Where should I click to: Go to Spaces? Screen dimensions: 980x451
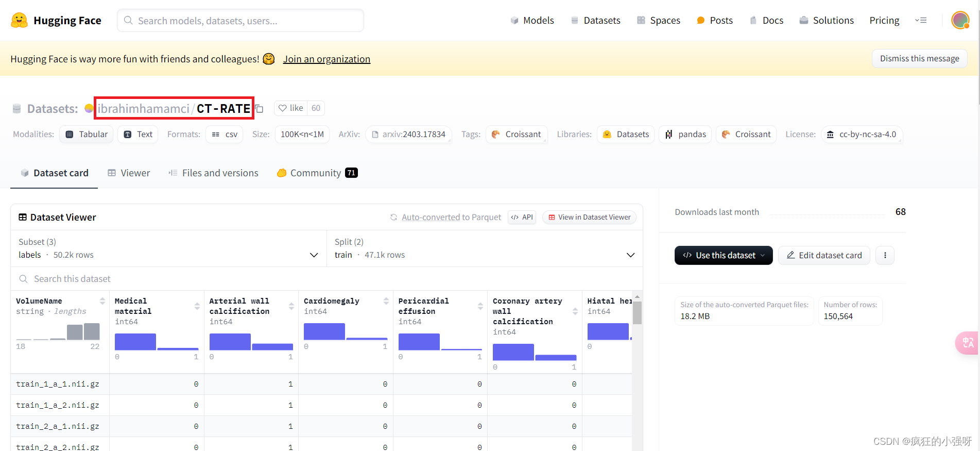pos(659,21)
